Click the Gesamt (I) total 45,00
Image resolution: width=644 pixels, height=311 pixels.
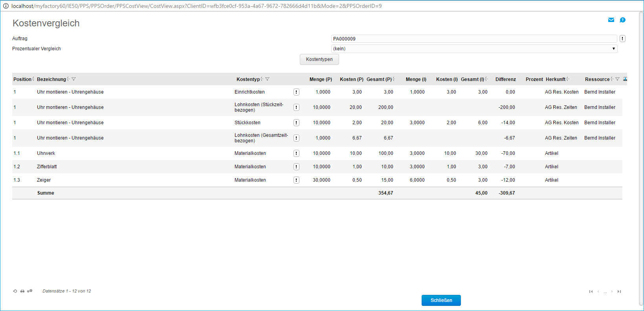tap(481, 193)
